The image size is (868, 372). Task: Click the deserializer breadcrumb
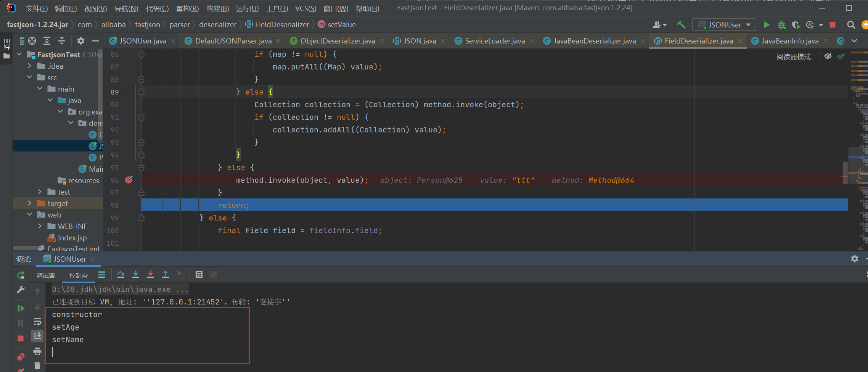click(x=218, y=25)
